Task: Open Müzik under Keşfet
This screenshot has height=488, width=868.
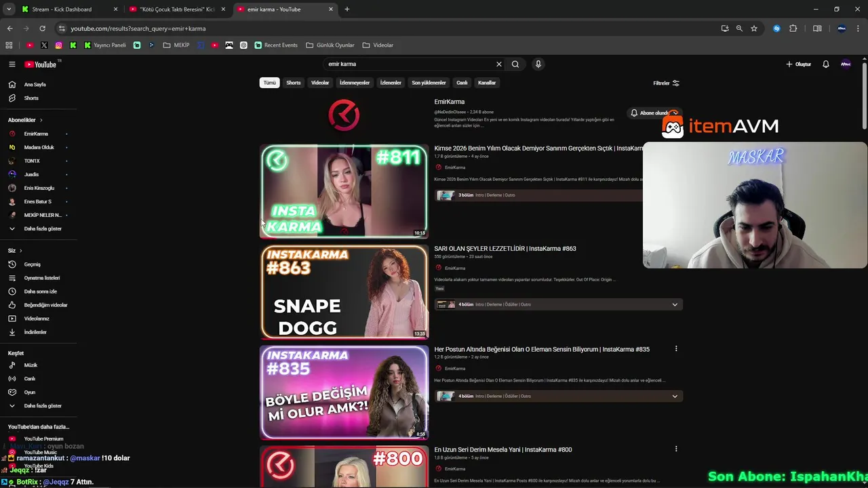Action: 31,365
